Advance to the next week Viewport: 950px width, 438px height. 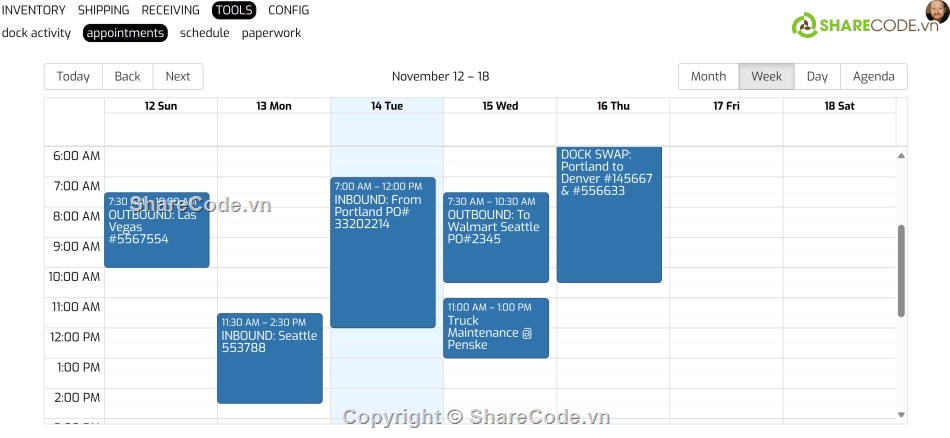click(x=178, y=77)
